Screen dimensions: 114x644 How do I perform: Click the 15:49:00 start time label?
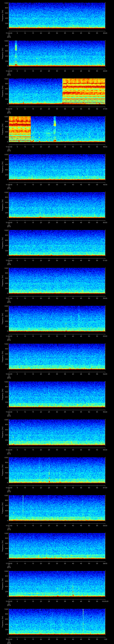click(9, 223)
